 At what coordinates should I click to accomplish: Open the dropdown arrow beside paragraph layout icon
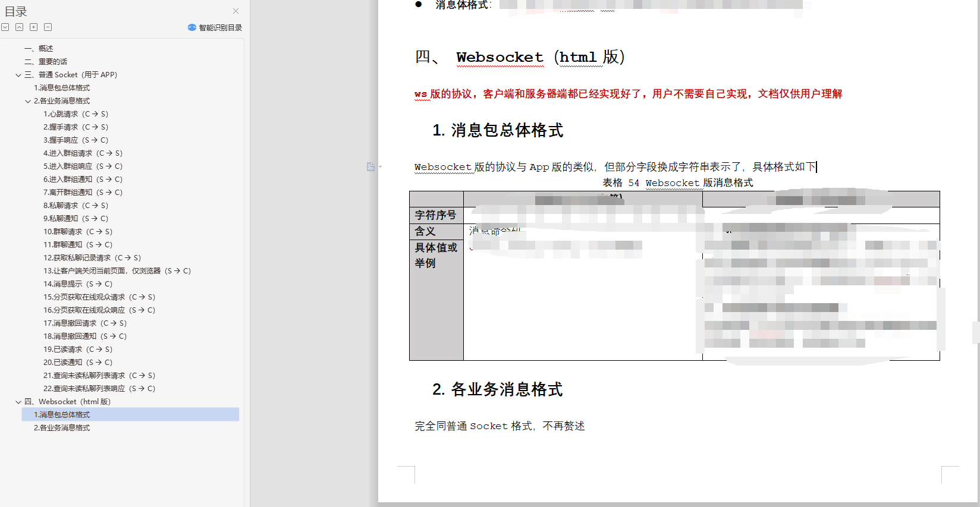pyautogui.click(x=380, y=167)
